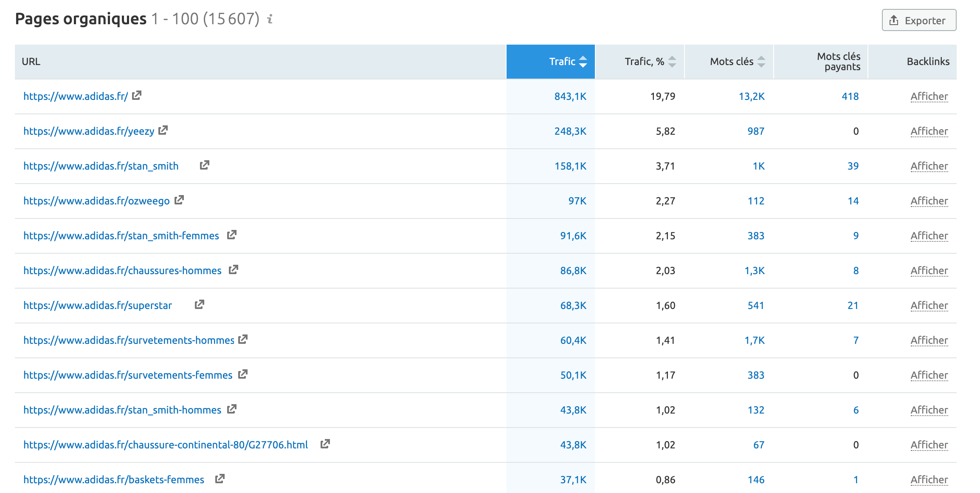The height and width of the screenshot is (493, 980).
Task: Click paid keywords value 14
Action: 853,201
